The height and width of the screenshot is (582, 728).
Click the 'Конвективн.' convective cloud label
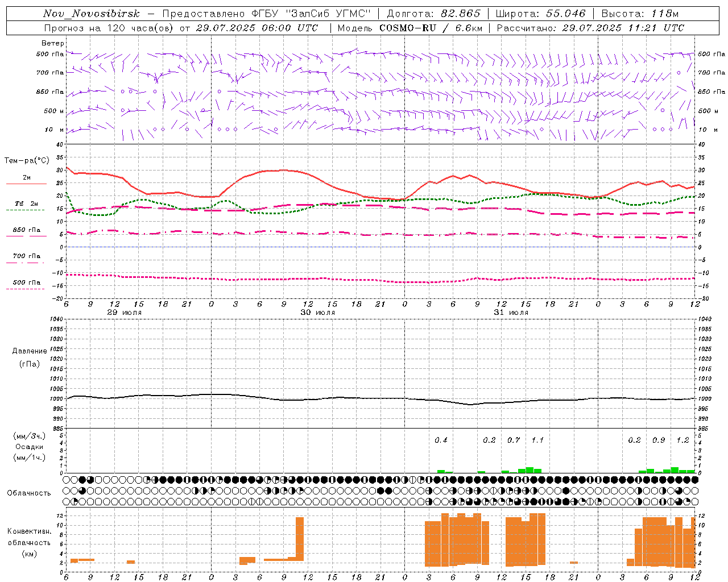pyautogui.click(x=29, y=531)
